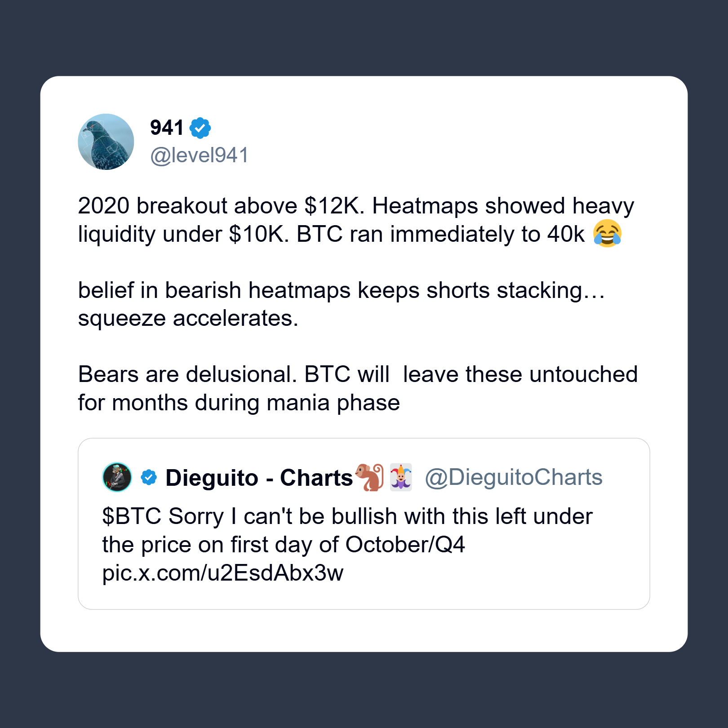Open the pigeon profile avatar
This screenshot has height=728, width=728.
tap(106, 142)
